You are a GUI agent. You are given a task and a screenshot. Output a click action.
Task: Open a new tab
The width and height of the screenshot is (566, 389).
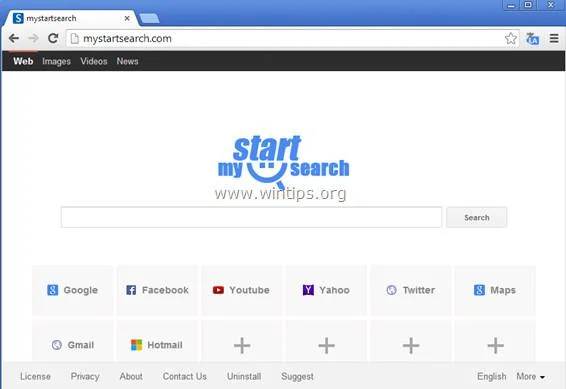pyautogui.click(x=149, y=18)
